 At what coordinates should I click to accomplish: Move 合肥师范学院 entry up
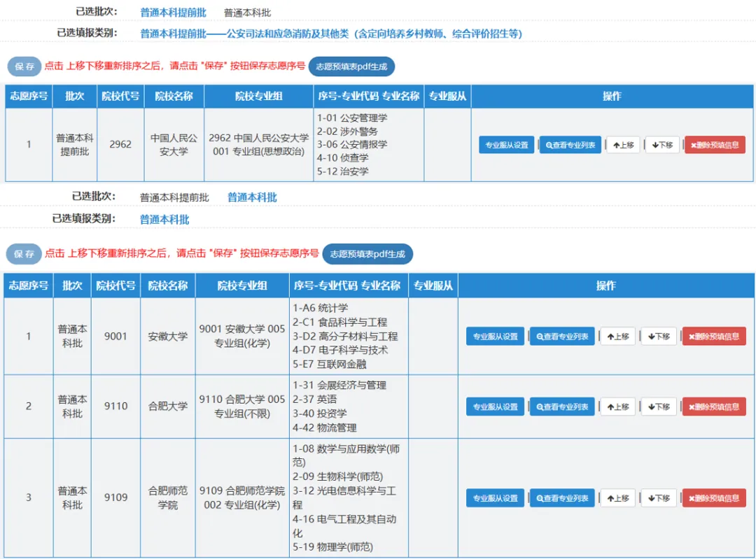click(618, 498)
